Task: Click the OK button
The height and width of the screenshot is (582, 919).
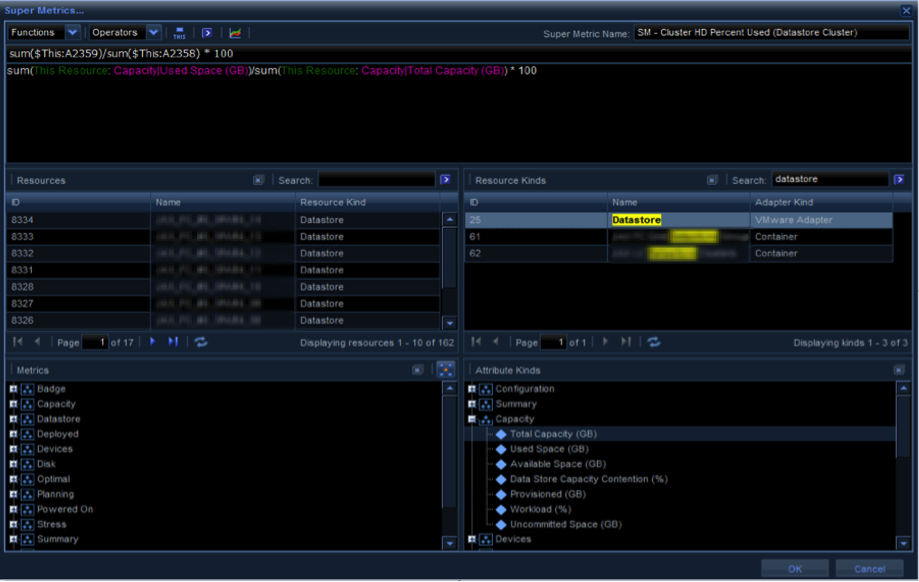Action: (794, 568)
